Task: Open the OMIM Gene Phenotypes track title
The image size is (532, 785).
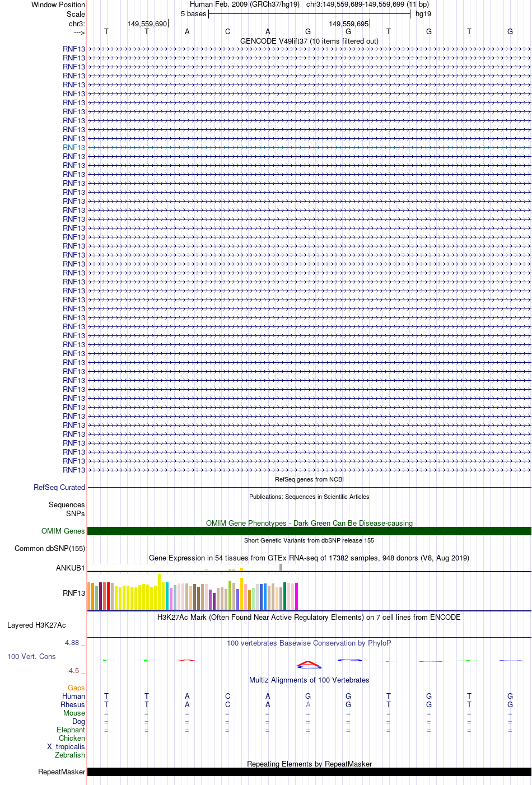Action: coord(309,523)
